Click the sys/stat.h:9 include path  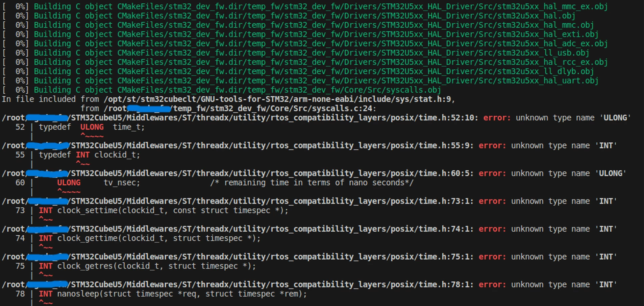click(278, 99)
